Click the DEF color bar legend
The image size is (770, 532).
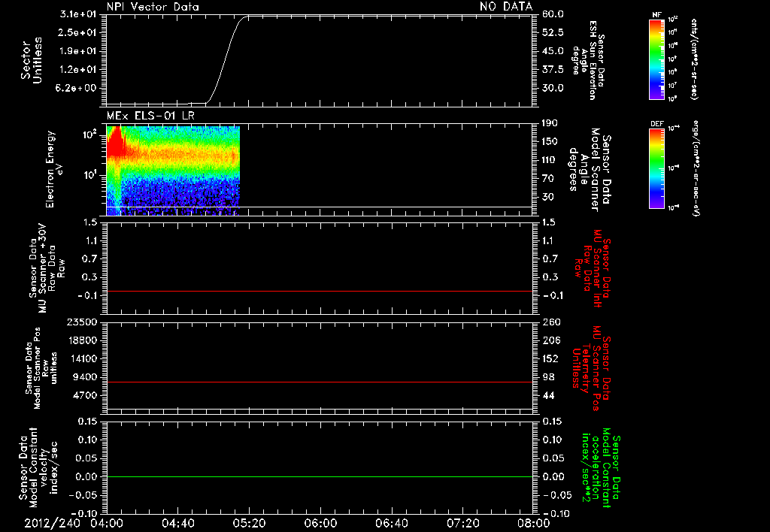[x=656, y=168]
